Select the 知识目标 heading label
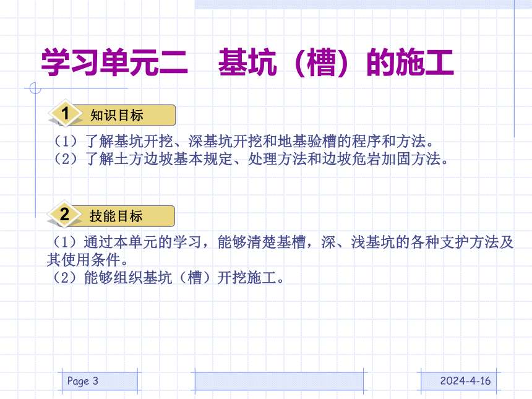This screenshot has width=532, height=399. 117,115
